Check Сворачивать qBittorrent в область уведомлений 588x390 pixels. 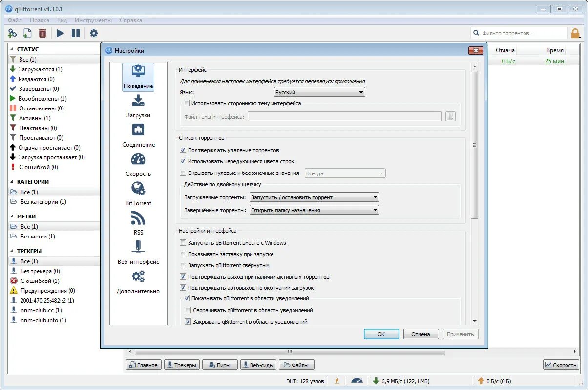(x=188, y=310)
